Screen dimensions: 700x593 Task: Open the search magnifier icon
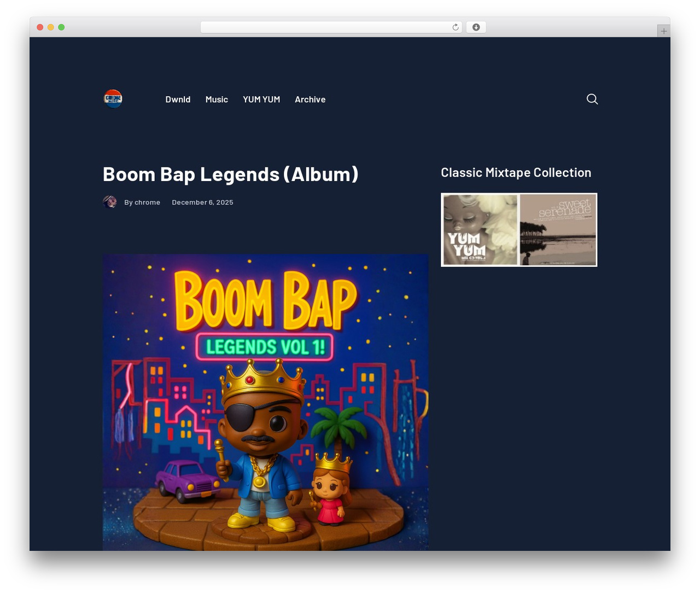point(592,99)
